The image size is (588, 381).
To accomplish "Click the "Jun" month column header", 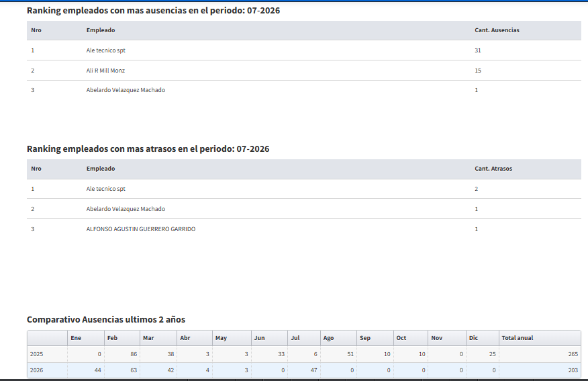I will coord(270,338).
